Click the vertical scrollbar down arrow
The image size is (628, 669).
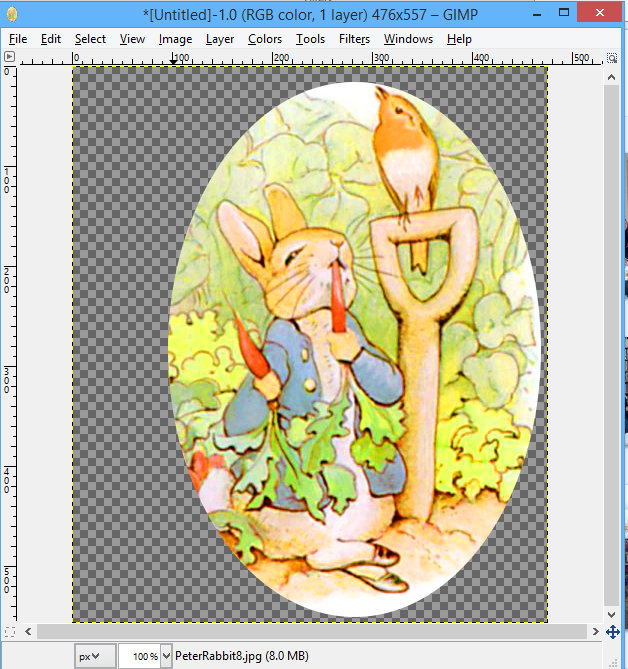pos(611,615)
